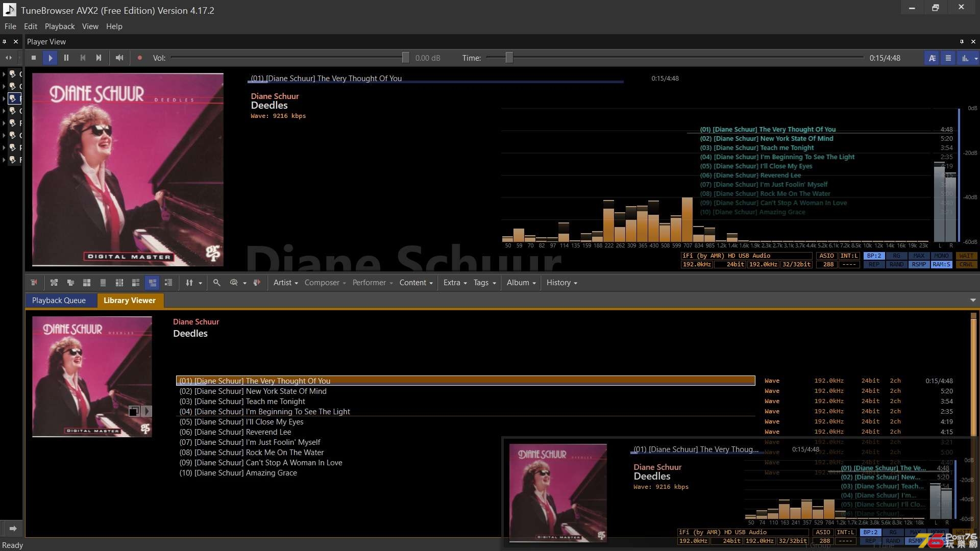Image resolution: width=980 pixels, height=551 pixels.
Task: Open the sort order dropdown arrow
Action: [200, 283]
